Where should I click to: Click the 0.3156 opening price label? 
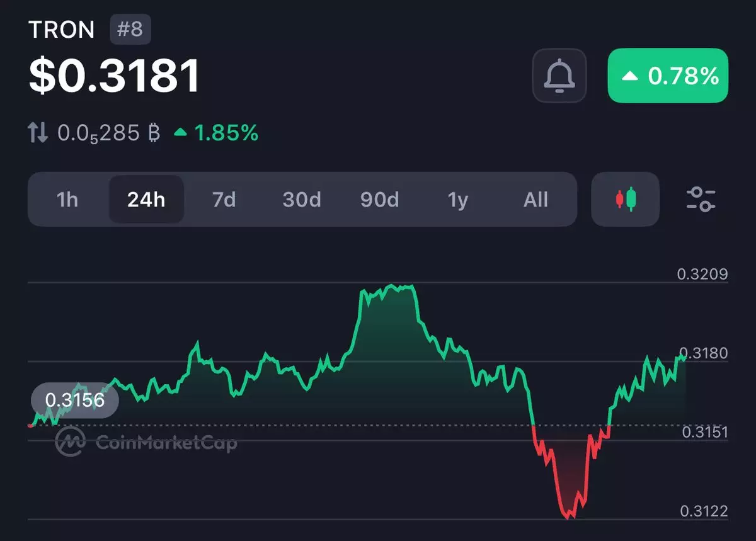(74, 401)
